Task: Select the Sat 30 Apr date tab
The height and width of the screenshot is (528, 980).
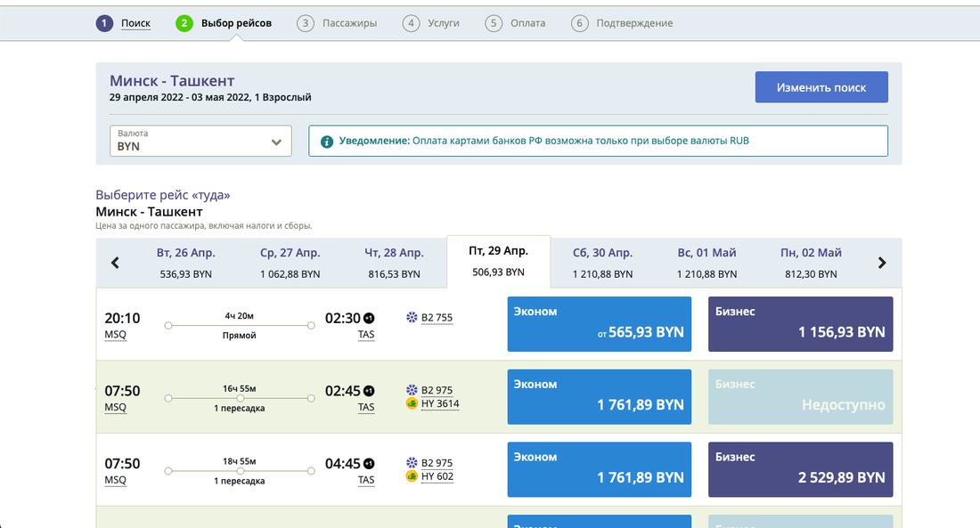Action: click(602, 263)
